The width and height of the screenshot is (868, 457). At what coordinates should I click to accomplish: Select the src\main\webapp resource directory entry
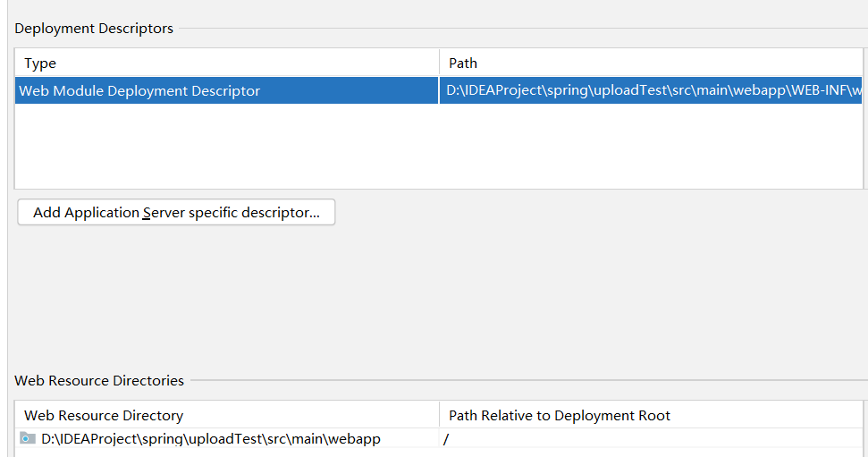tap(211, 439)
